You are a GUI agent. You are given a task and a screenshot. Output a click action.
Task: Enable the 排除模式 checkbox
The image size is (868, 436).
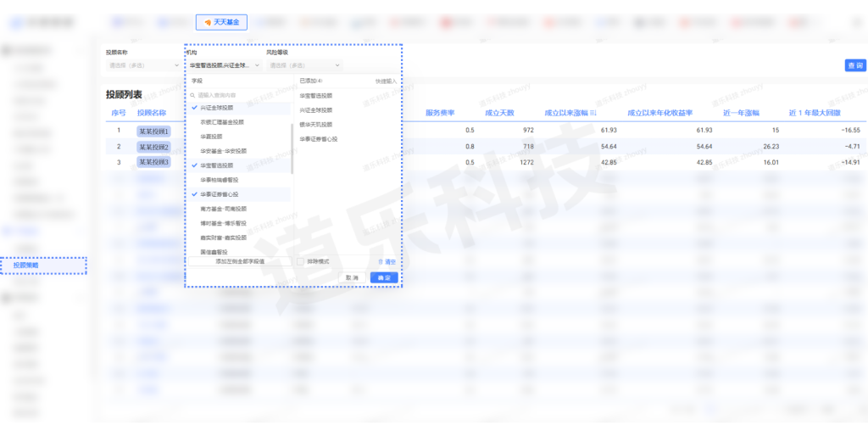[x=301, y=262]
